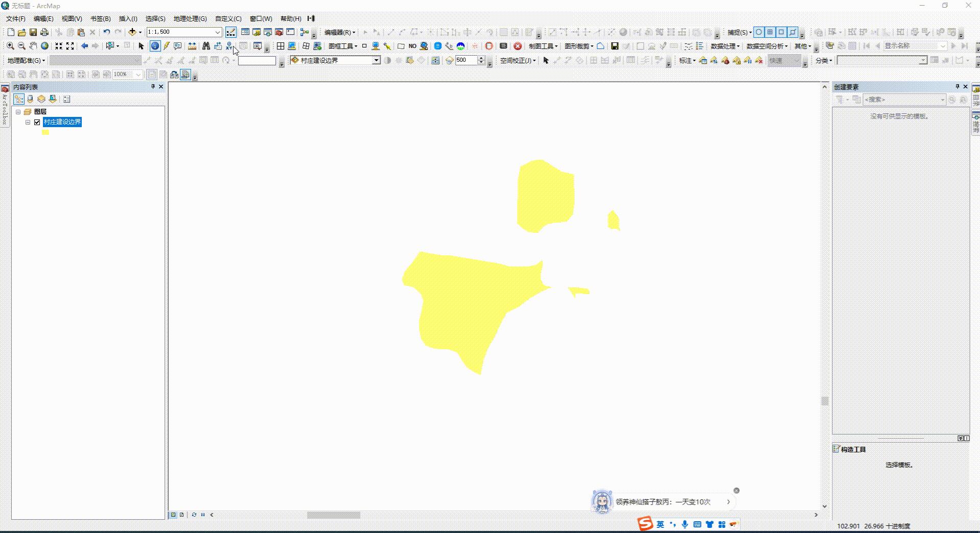Viewport: 980px width, 533px height.
Task: Close the 创建要素 panel
Action: 965,86
